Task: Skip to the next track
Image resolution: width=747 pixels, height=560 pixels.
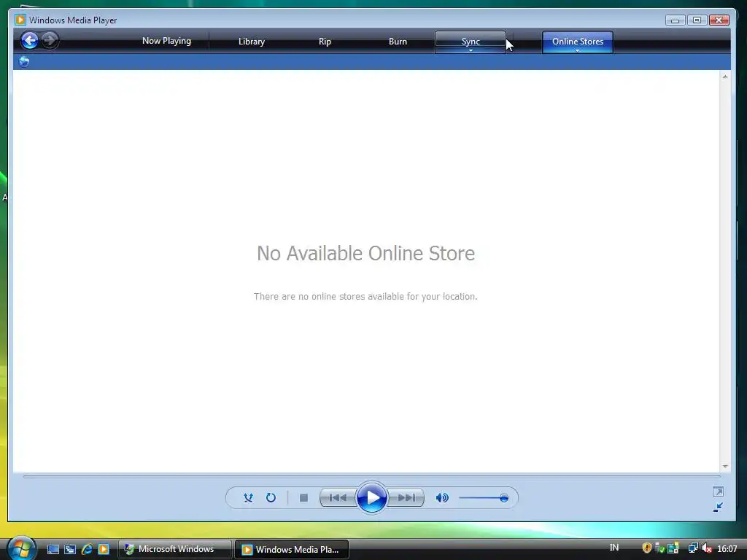Action: pyautogui.click(x=406, y=497)
